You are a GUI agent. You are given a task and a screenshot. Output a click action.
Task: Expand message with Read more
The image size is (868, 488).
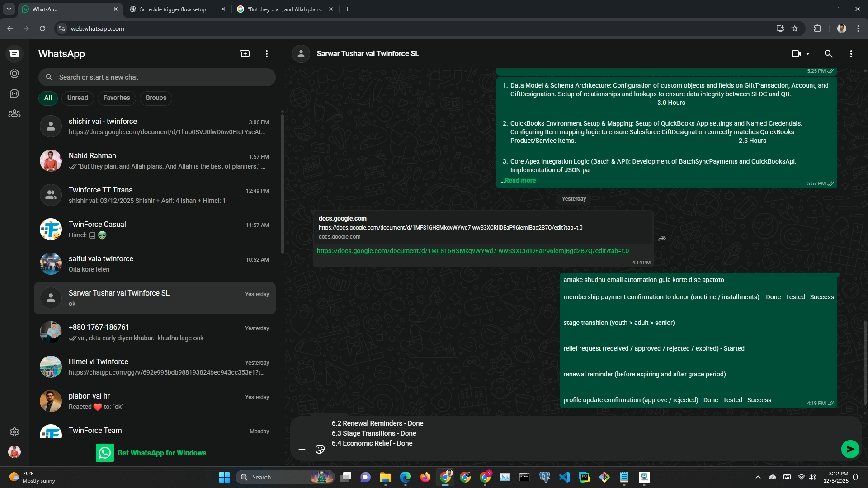[x=520, y=180]
